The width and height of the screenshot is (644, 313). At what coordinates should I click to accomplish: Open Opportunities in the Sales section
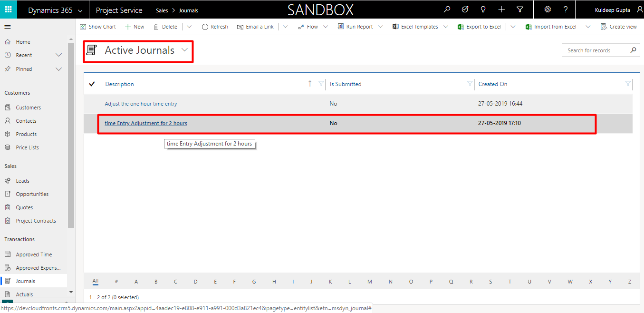click(x=32, y=194)
